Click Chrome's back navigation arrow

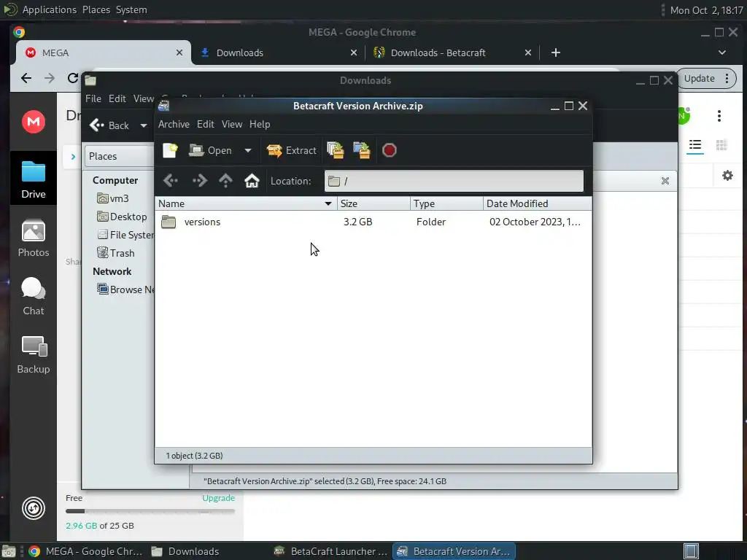point(26,78)
